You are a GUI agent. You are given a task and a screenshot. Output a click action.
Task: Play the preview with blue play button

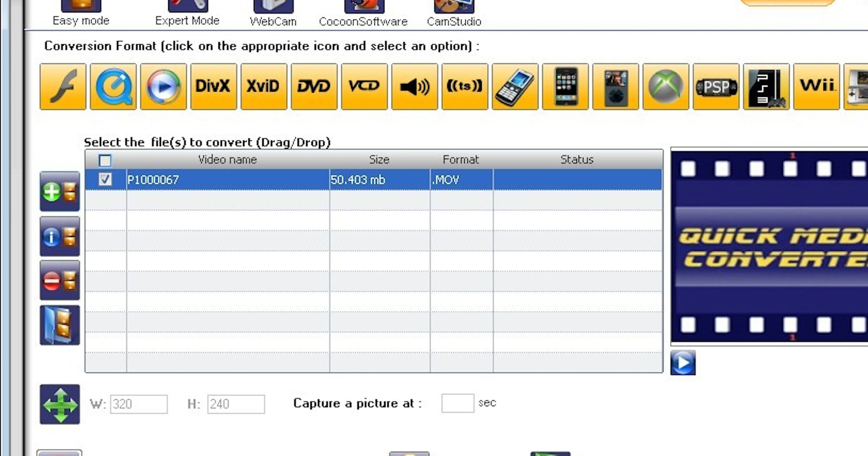pos(683,362)
